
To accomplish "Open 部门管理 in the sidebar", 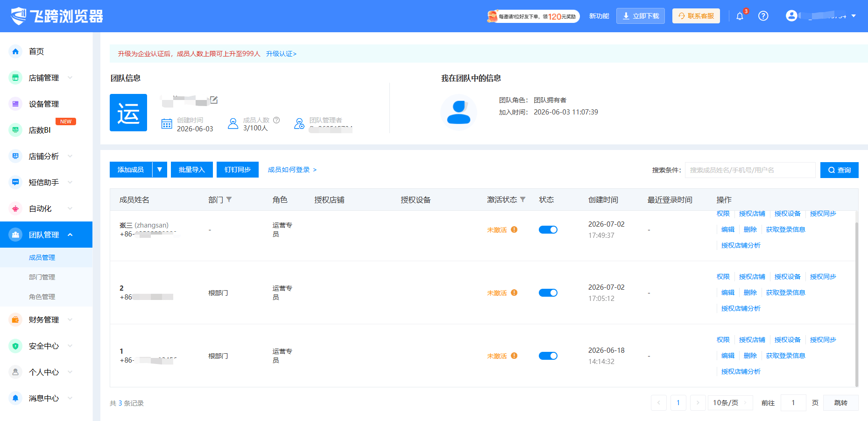I will click(x=42, y=277).
